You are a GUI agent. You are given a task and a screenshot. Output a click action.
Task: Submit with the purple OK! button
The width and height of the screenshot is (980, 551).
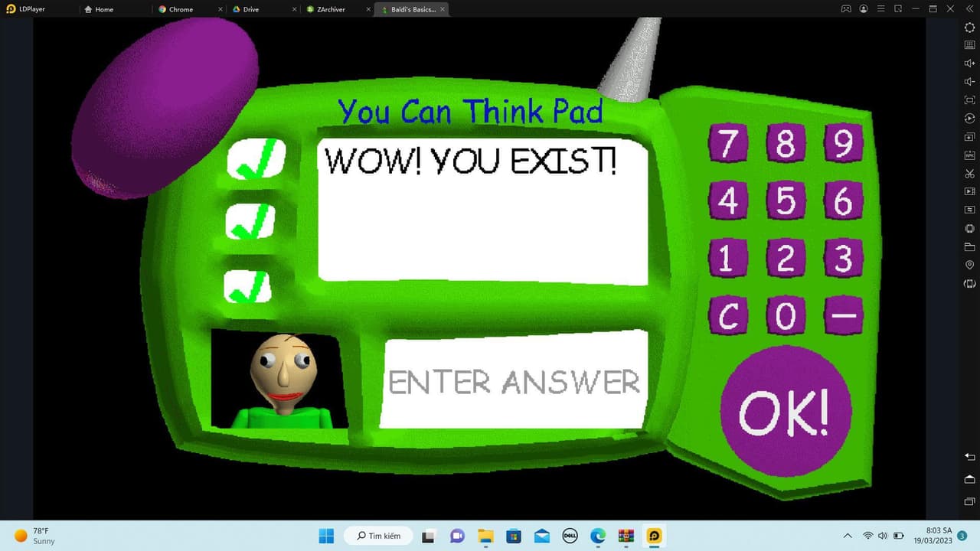786,411
